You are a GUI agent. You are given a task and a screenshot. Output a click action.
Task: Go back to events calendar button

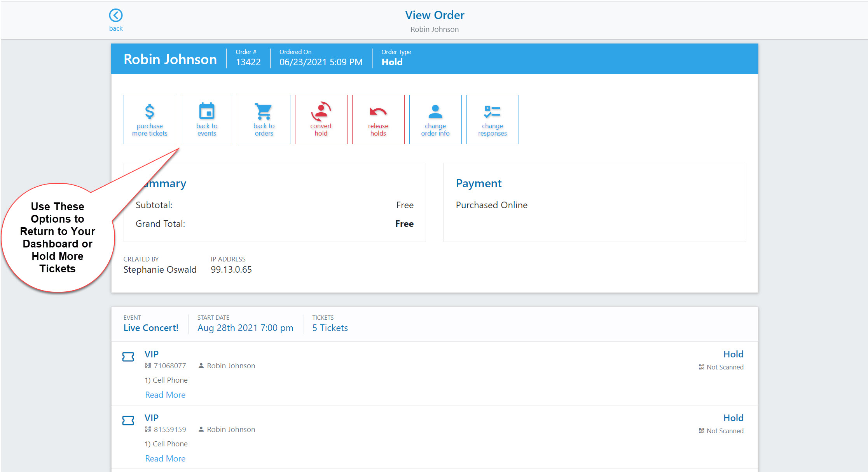[207, 119]
